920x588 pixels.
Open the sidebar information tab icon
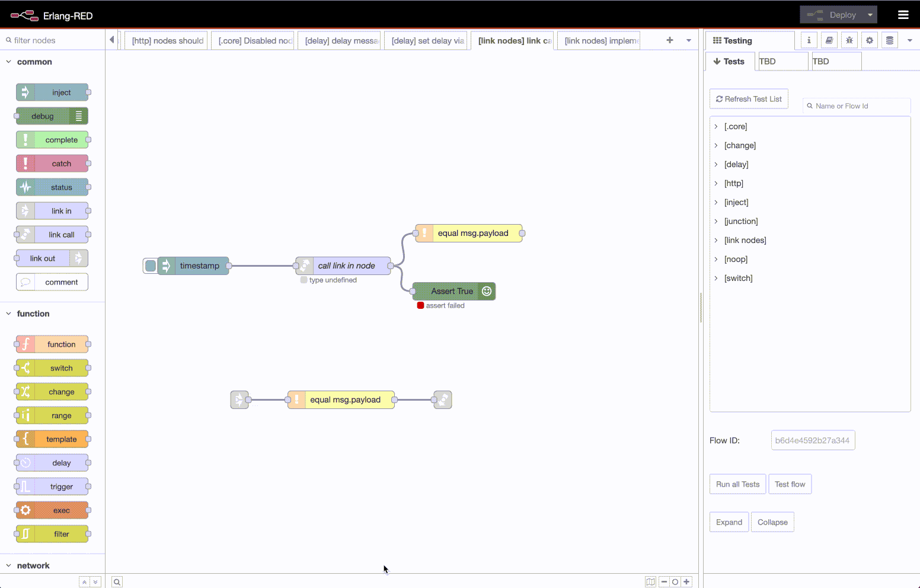(809, 40)
